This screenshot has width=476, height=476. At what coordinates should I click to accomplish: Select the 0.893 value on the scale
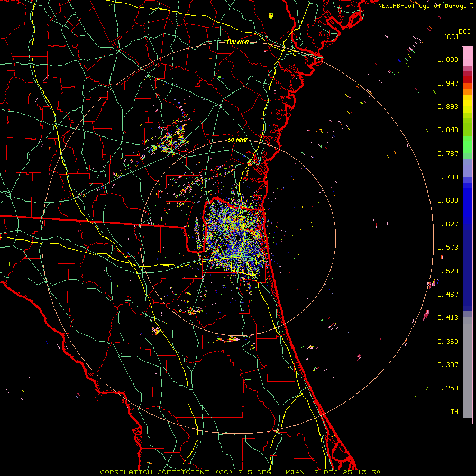(448, 106)
